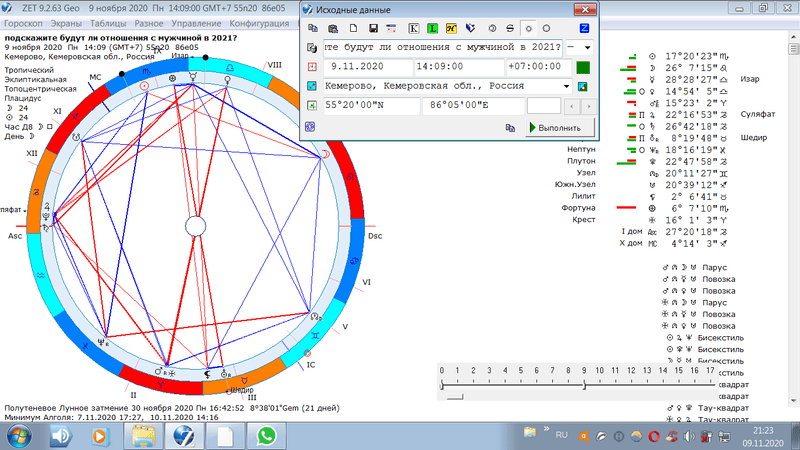Click the dark green color swatch
Screen dimensions: 800x450
[x=583, y=67]
